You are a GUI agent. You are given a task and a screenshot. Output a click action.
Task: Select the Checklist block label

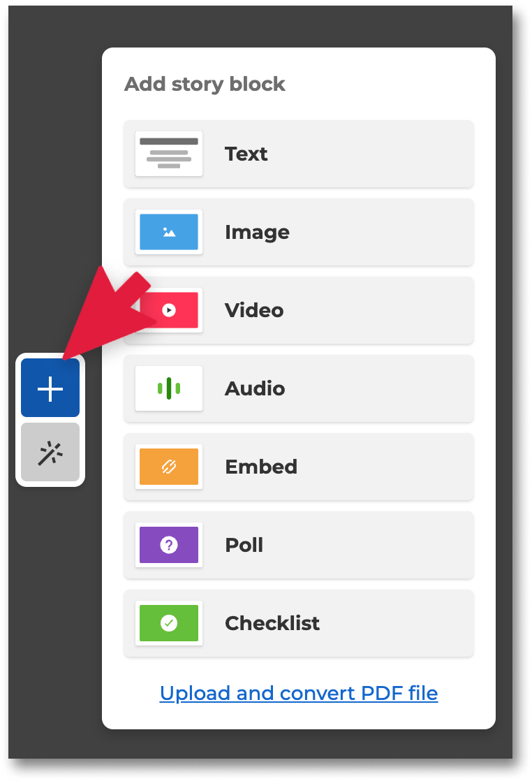[272, 623]
